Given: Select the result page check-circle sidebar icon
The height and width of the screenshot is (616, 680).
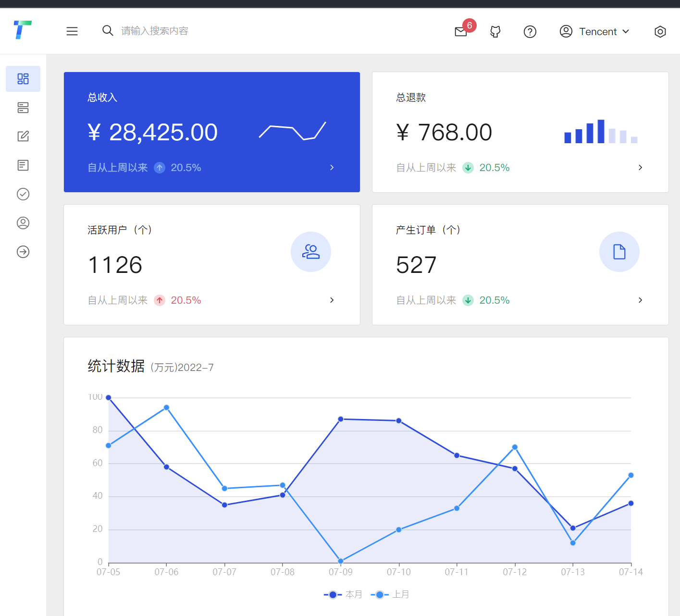Looking at the screenshot, I should tap(23, 194).
